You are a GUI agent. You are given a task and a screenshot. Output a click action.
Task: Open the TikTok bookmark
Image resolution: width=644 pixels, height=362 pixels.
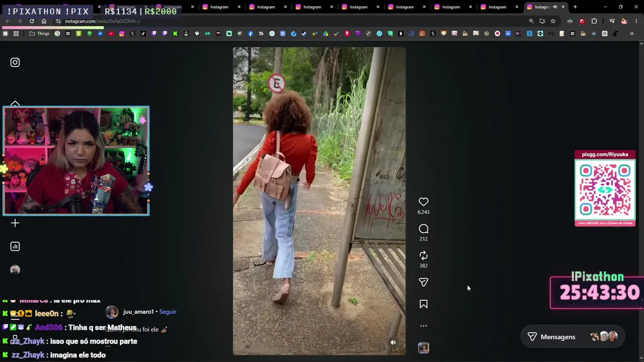tap(143, 34)
